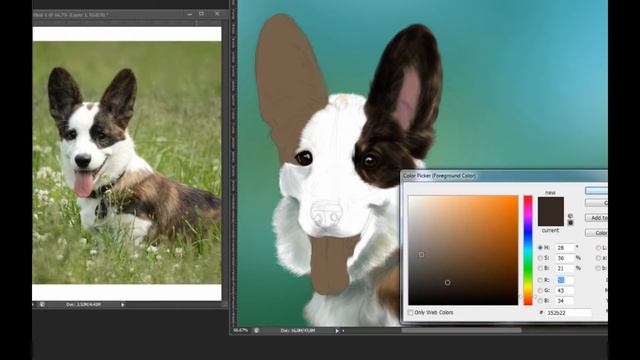Click inside the large color gradient field
Viewport: 640px width, 360px height.
coord(463,250)
